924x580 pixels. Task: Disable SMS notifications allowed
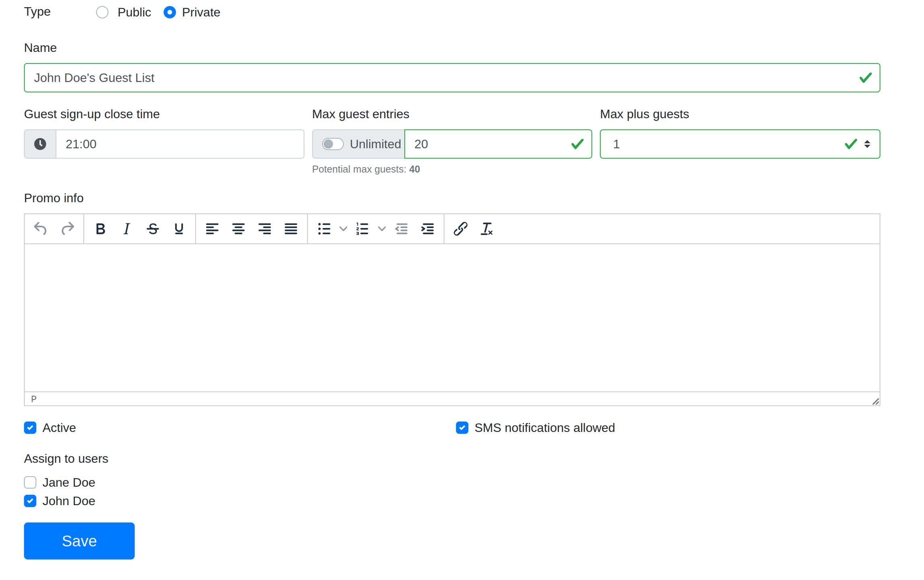462,428
